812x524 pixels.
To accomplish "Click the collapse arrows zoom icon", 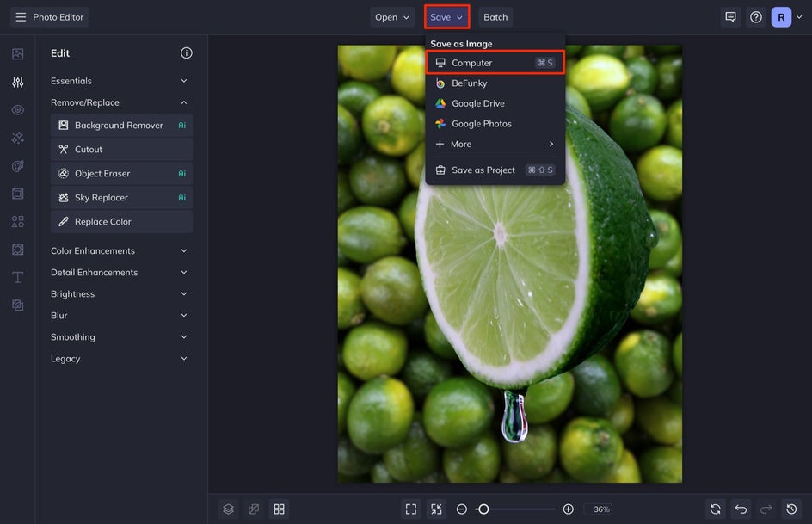I will pyautogui.click(x=437, y=509).
